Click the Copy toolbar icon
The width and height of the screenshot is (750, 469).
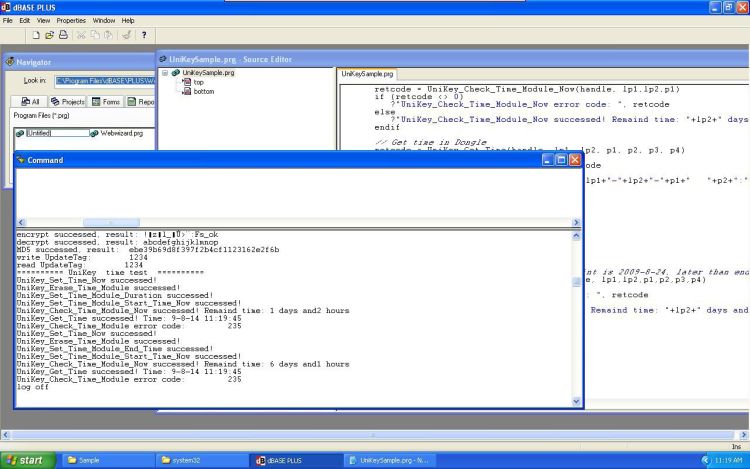click(x=95, y=35)
